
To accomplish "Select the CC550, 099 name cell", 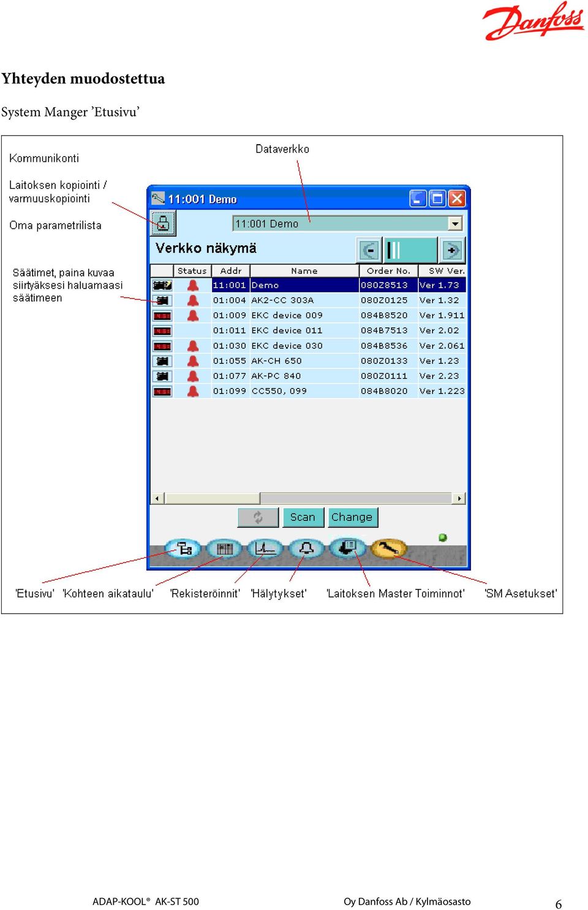I will point(304,391).
